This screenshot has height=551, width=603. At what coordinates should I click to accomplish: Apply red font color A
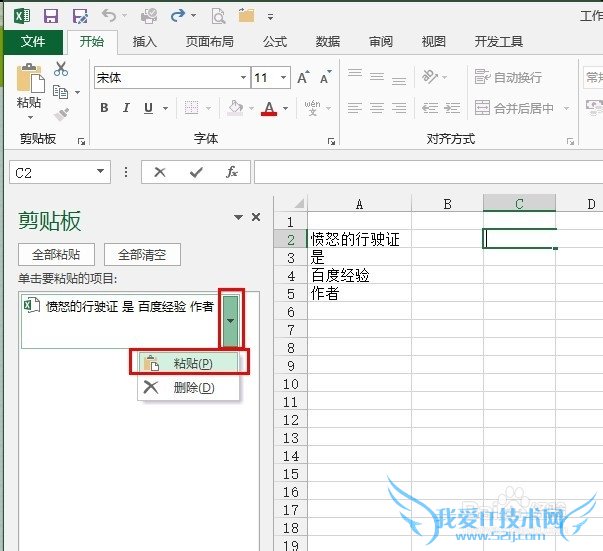tap(269, 108)
